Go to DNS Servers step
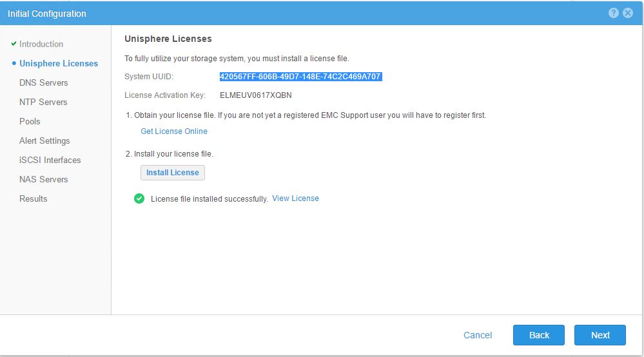The image size is (644, 357). point(43,82)
